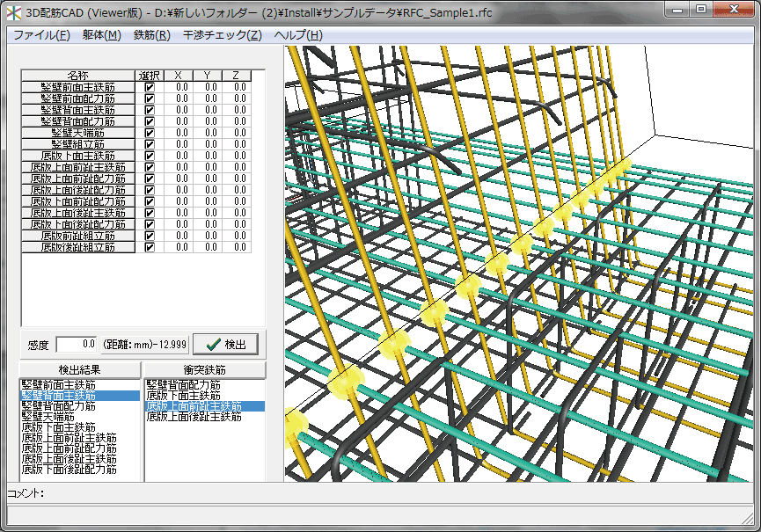Open the 鉄筋(K) menu
Screen dimensions: 761x532
152,35
